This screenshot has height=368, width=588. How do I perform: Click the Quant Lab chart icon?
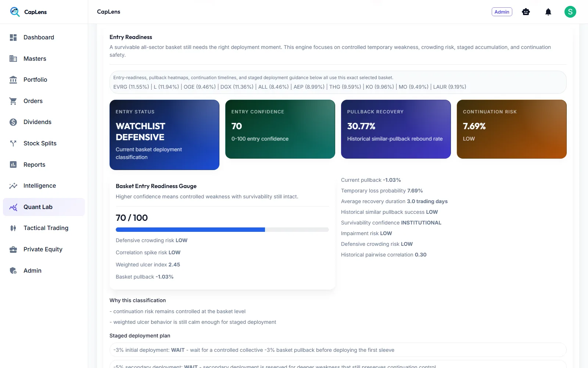(x=13, y=207)
